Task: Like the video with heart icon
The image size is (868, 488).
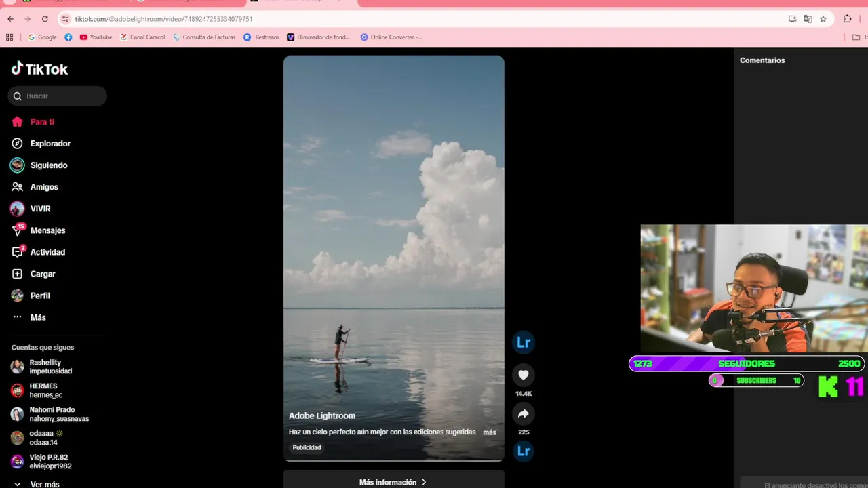Action: [x=523, y=375]
